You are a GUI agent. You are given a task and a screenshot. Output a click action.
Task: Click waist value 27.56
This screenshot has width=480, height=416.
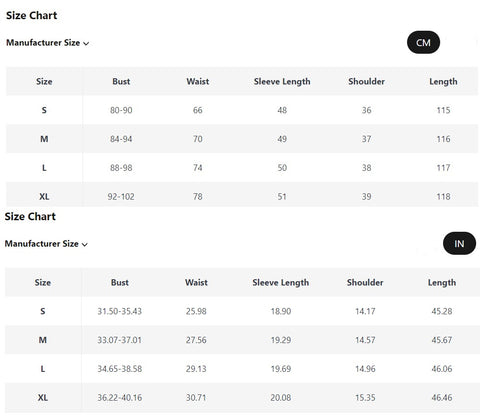[x=196, y=340]
